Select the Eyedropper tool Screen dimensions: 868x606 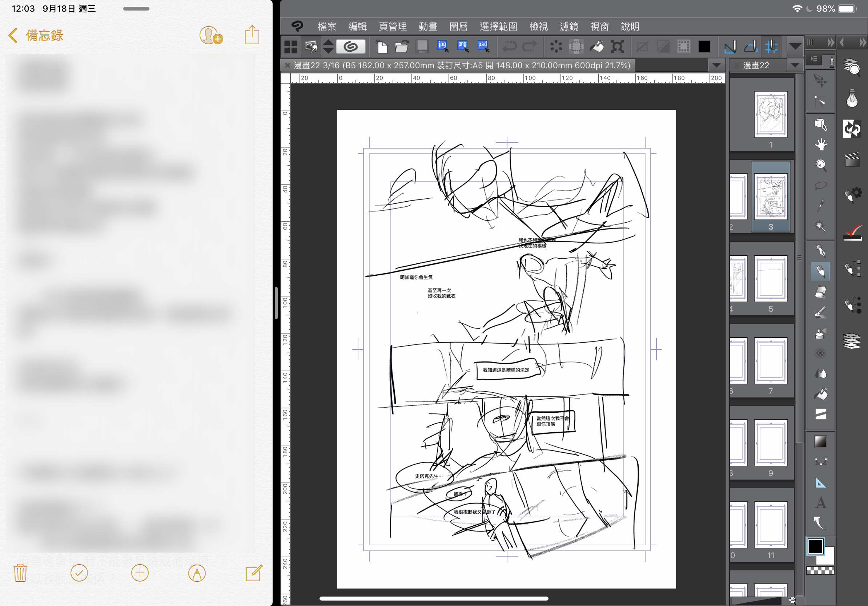(820, 206)
